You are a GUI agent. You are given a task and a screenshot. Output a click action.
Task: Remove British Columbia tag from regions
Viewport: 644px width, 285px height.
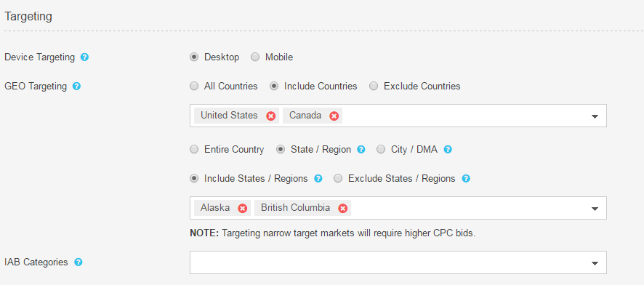click(342, 208)
